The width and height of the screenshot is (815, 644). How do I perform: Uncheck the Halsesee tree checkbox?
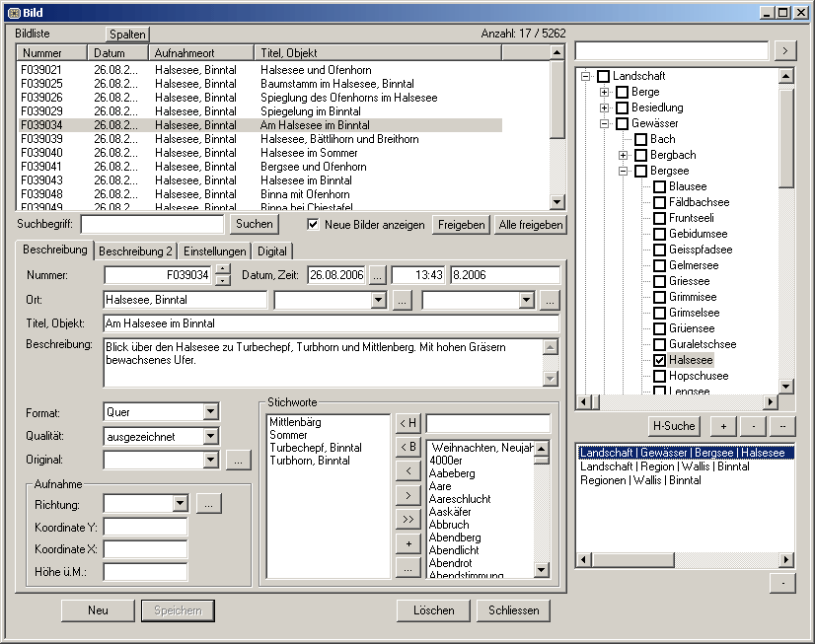tap(659, 361)
